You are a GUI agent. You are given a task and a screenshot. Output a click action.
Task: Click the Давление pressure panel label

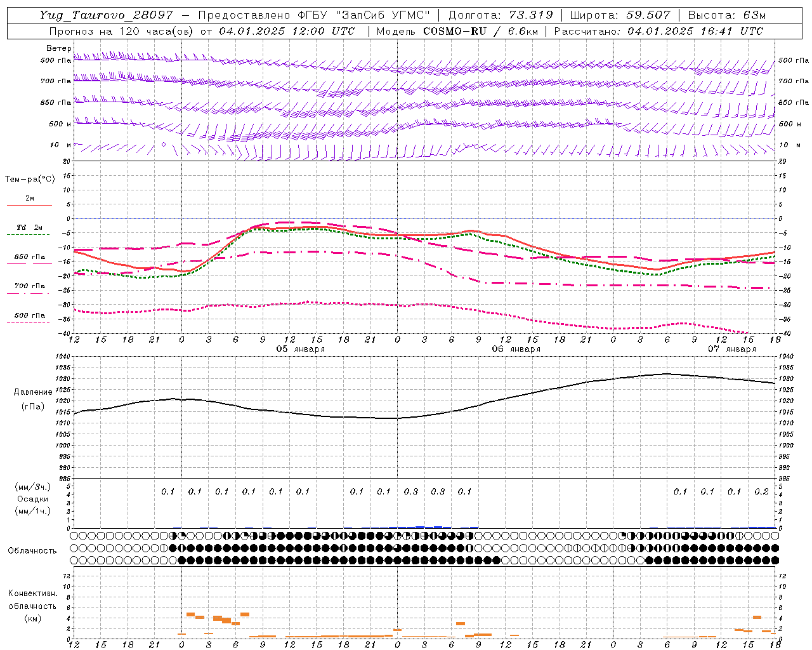32,392
